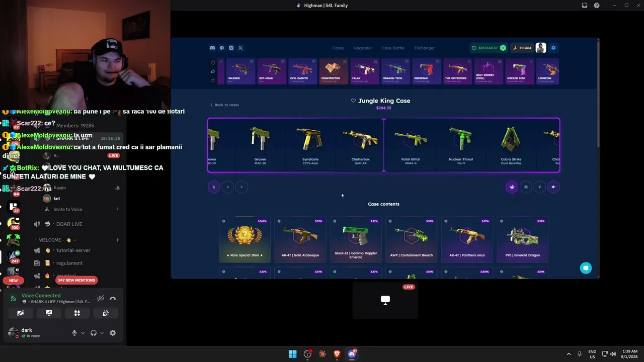Viewport: 644px width, 362px height.
Task: Open the soundboard in Discord
Action: (x=106, y=313)
